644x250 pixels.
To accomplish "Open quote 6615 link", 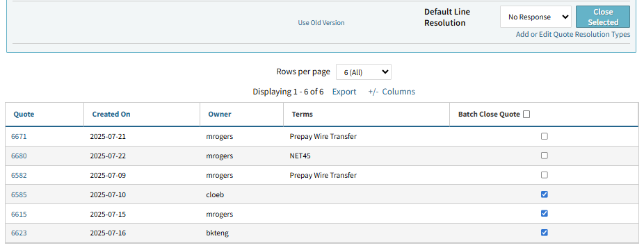I will 19,215.
